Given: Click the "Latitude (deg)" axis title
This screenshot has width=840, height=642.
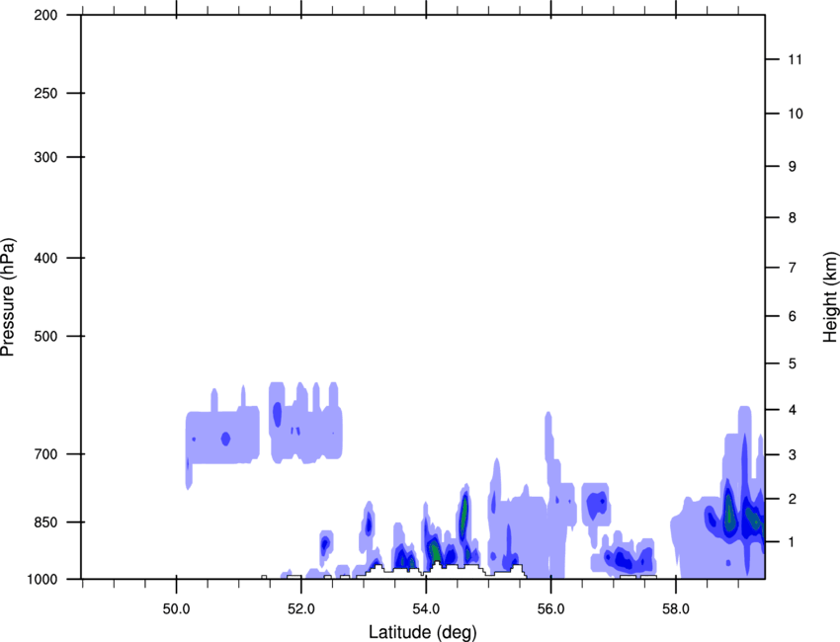Looking at the screenshot, I should 422,632.
